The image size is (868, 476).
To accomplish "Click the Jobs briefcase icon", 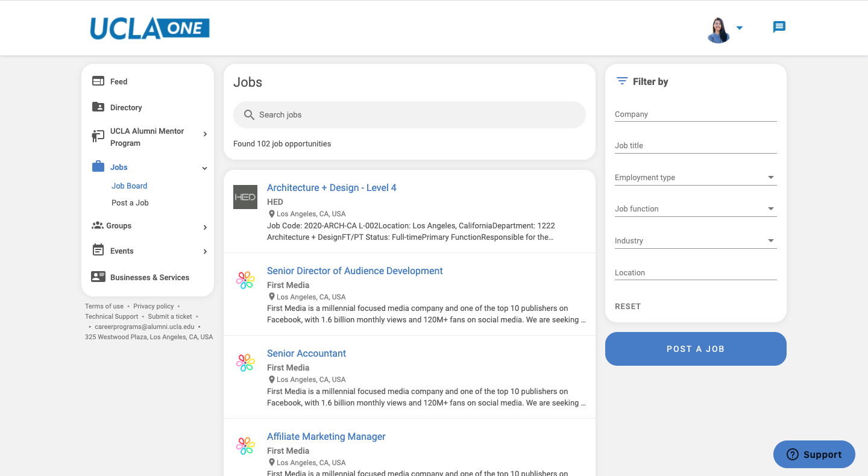I will click(98, 166).
